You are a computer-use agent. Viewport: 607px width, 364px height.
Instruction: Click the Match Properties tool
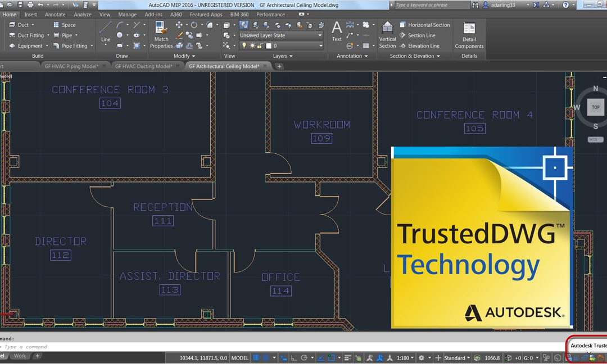pos(161,35)
